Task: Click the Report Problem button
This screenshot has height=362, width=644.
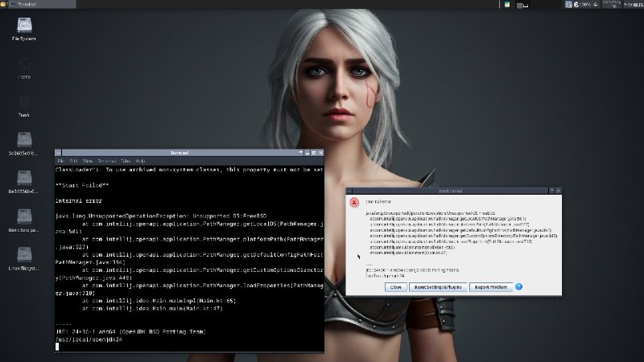Action: (x=491, y=287)
